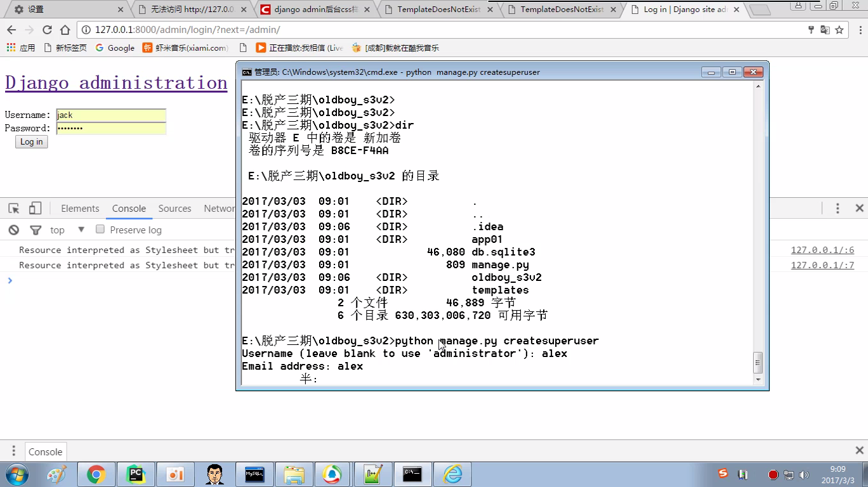This screenshot has height=487, width=868.
Task: Click the cmd window scrollbar thumb
Action: coord(758,362)
